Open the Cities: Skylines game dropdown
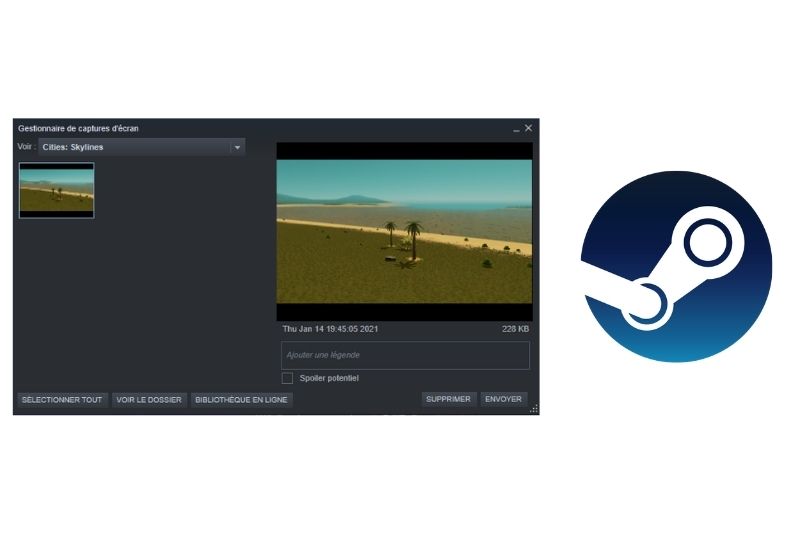The height and width of the screenshot is (533, 800). pos(142,147)
